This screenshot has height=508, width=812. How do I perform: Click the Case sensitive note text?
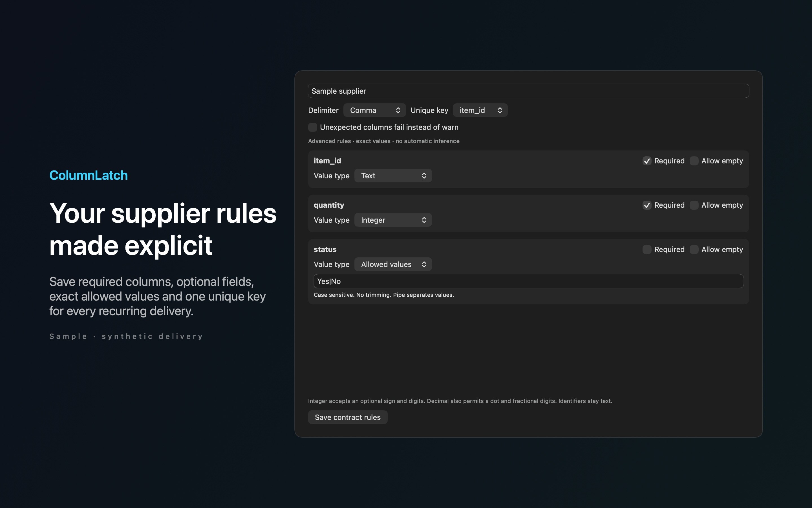[x=384, y=295]
